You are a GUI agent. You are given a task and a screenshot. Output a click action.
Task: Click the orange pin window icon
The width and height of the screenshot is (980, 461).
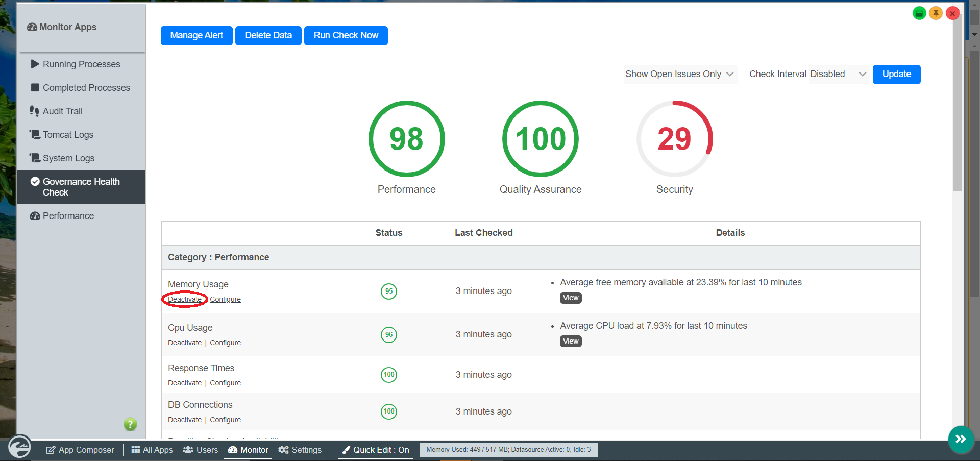tap(936, 13)
